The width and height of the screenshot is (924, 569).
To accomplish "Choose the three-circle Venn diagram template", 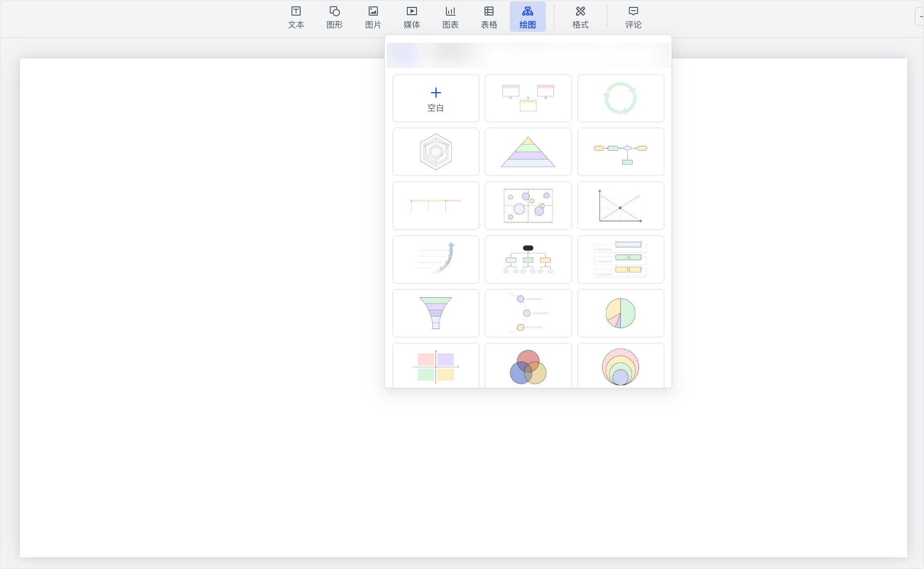I will (528, 366).
